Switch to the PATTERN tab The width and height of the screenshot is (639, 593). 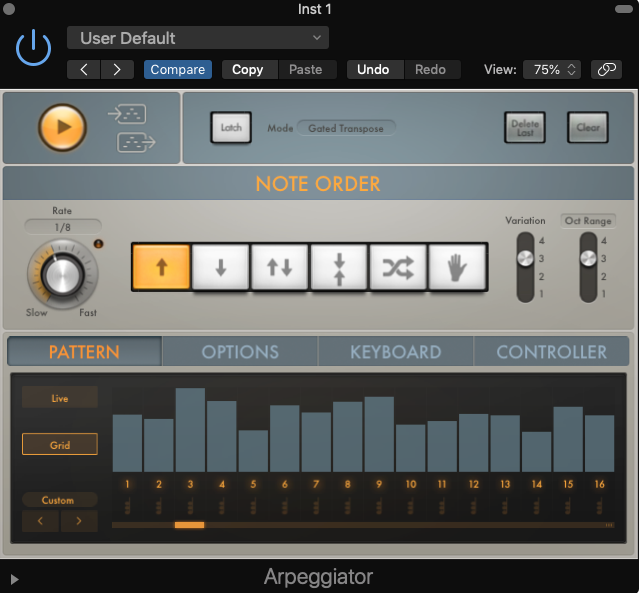84,352
